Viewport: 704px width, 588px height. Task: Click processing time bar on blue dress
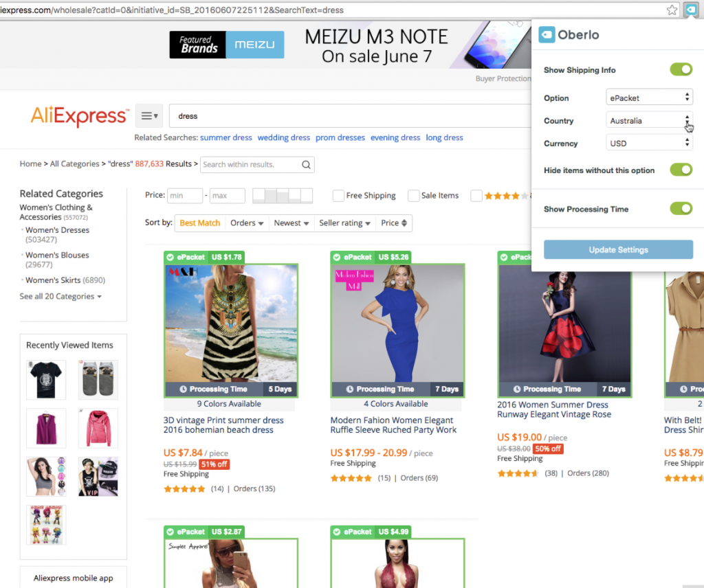(397, 389)
